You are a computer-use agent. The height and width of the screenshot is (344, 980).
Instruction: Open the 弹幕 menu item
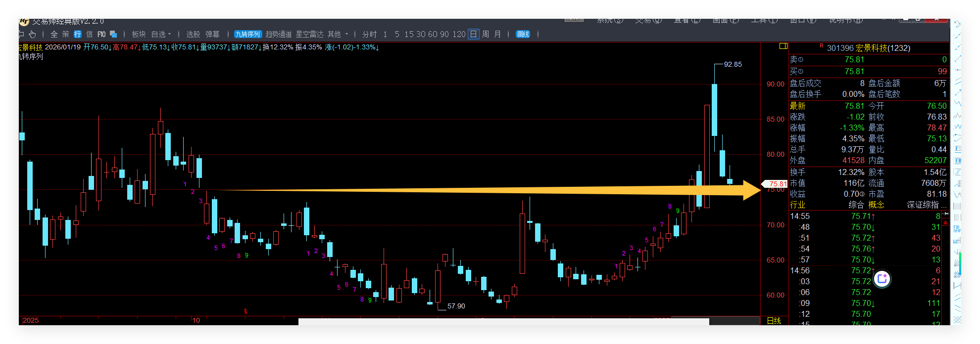[x=212, y=34]
